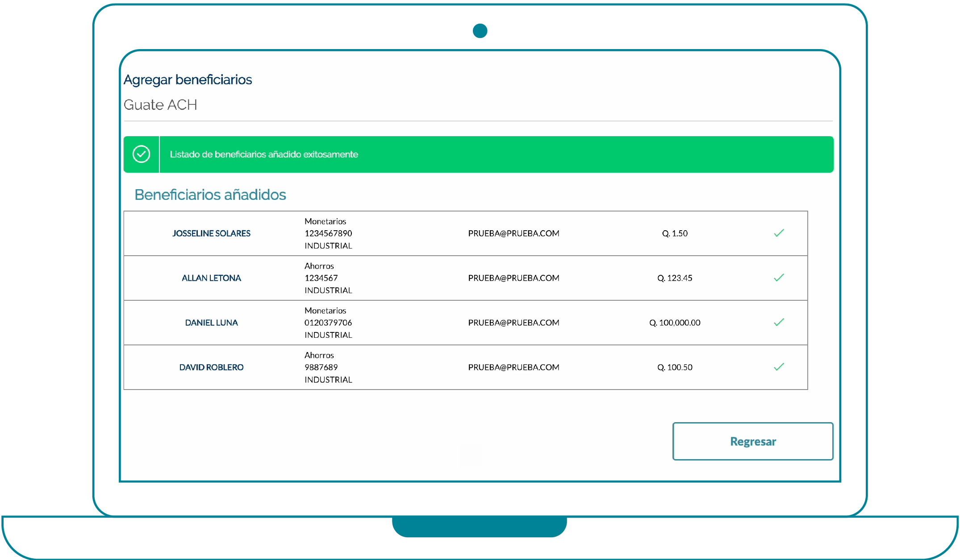Viewport: 960px width, 560px height.
Task: Click the success circle check icon
Action: 141,154
